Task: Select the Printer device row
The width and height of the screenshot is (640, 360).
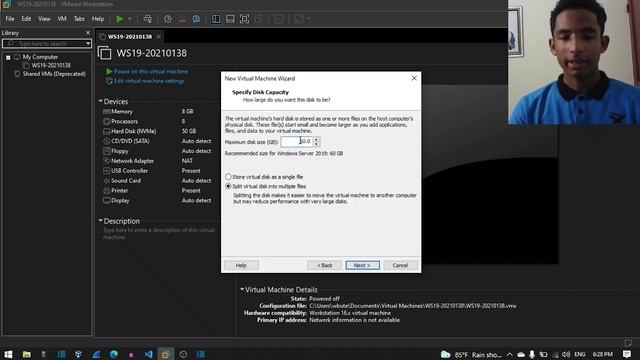Action: coord(158,191)
